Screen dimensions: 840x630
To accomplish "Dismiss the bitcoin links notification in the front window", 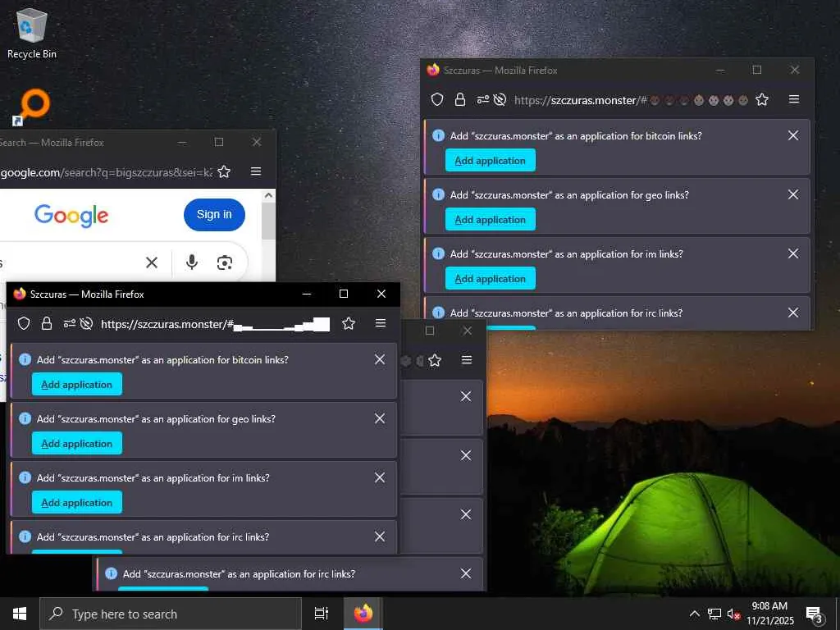I will click(380, 359).
